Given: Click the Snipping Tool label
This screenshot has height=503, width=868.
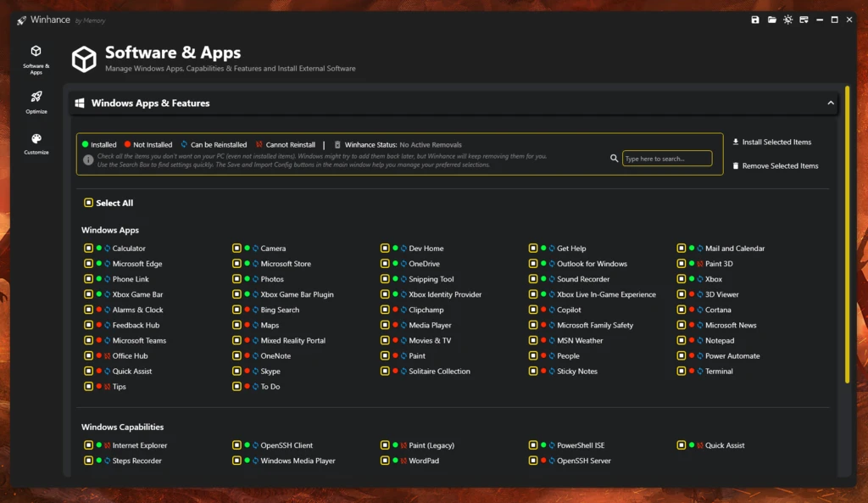Looking at the screenshot, I should [431, 279].
